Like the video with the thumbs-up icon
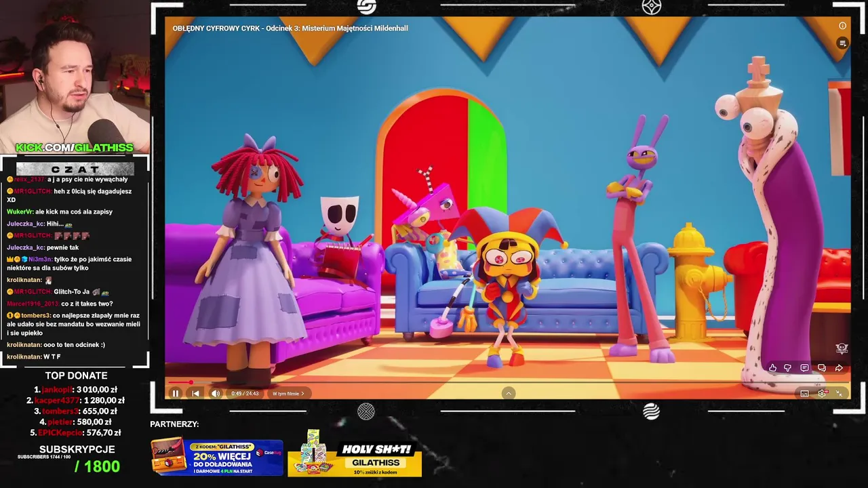Image resolution: width=868 pixels, height=488 pixels. pyautogui.click(x=772, y=368)
